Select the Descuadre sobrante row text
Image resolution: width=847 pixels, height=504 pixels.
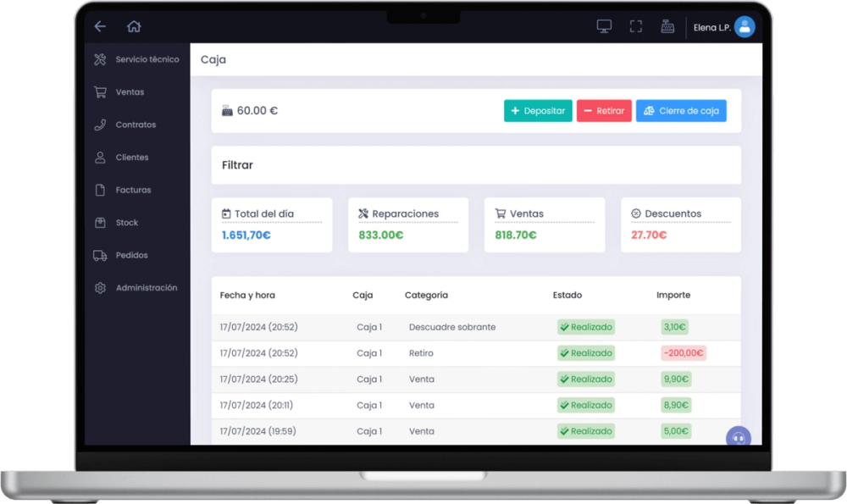[x=452, y=327]
